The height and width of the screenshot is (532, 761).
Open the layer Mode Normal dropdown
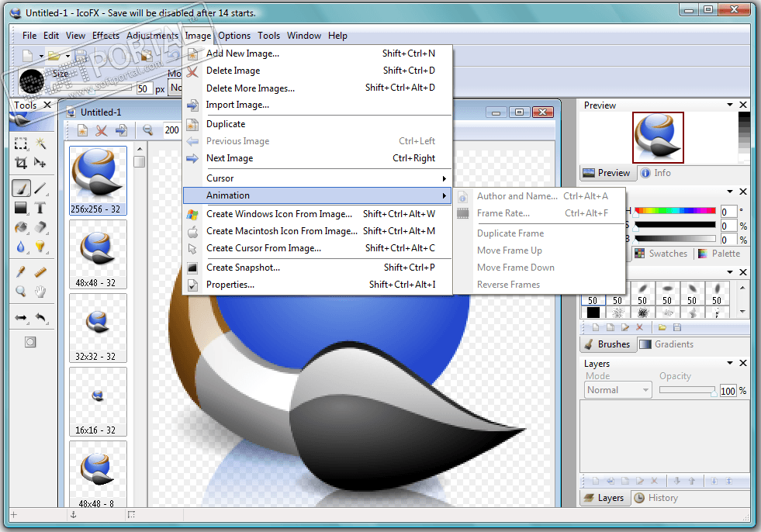617,390
